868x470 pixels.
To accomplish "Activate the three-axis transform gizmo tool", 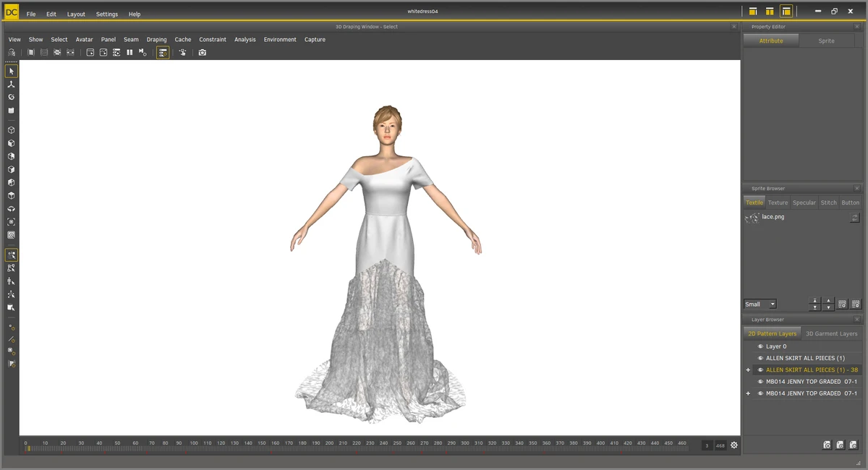I will point(11,85).
